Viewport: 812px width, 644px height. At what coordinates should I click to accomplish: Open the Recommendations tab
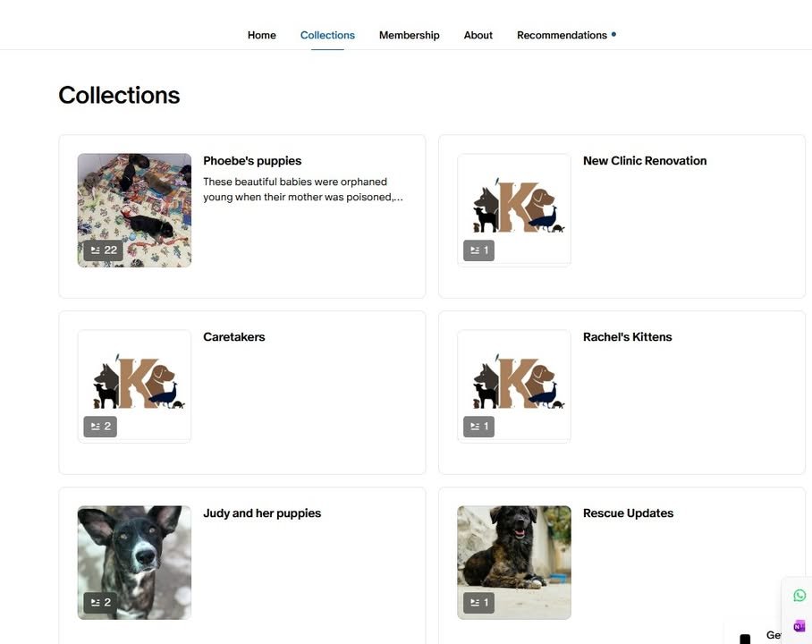562,35
